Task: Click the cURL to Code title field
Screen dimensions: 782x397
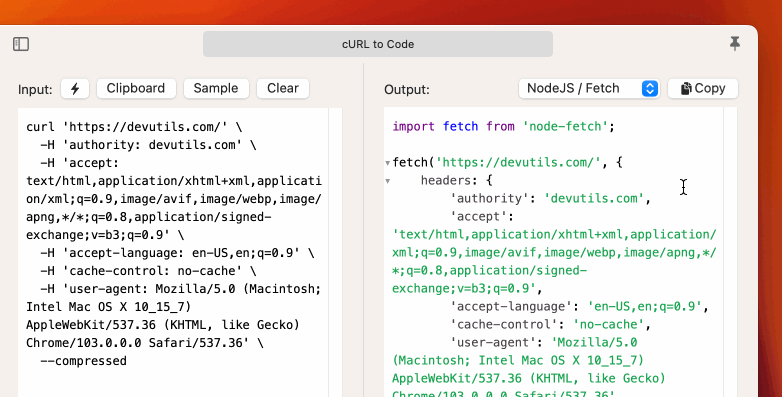Action: click(x=378, y=44)
